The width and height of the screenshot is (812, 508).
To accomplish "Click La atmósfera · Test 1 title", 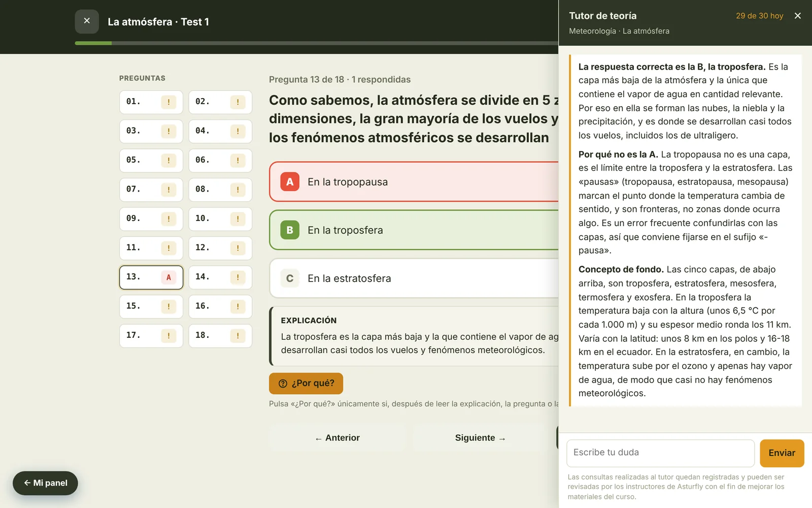I will click(x=158, y=22).
